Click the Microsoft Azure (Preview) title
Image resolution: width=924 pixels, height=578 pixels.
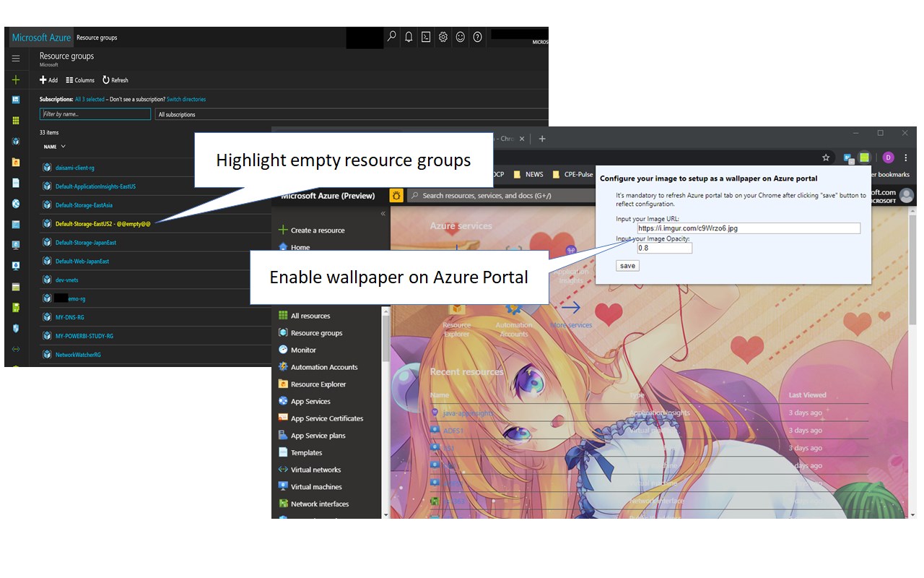click(x=328, y=195)
